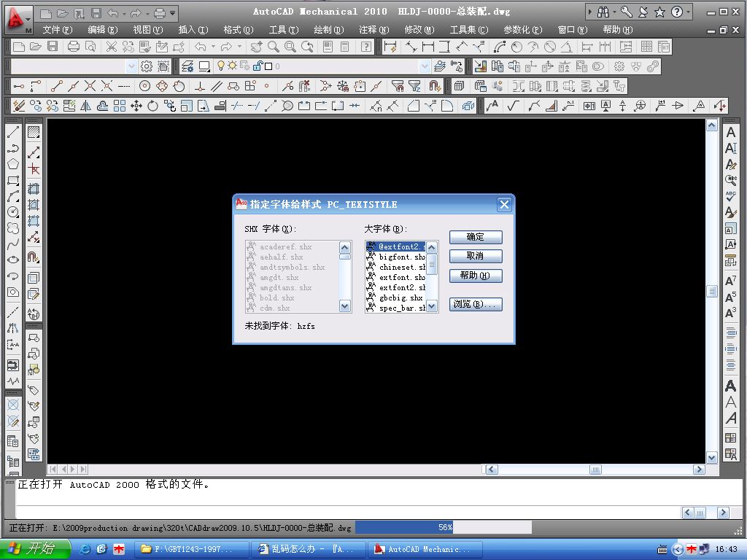Image resolution: width=747 pixels, height=560 pixels.
Task: Click the big font list scroll down arrow
Action: coord(432,306)
